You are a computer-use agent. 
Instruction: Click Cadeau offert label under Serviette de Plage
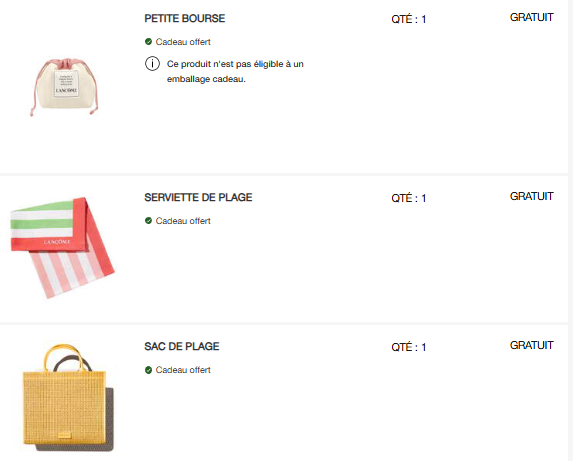(x=183, y=221)
